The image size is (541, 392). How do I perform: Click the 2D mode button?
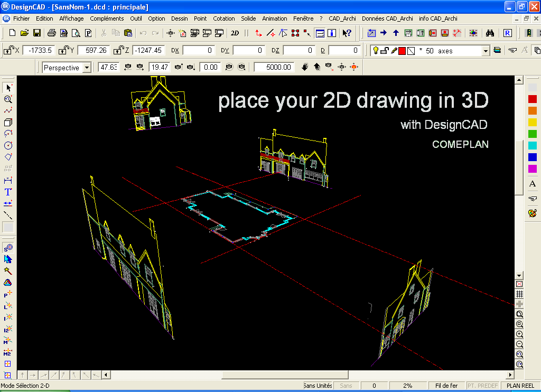(x=235, y=33)
